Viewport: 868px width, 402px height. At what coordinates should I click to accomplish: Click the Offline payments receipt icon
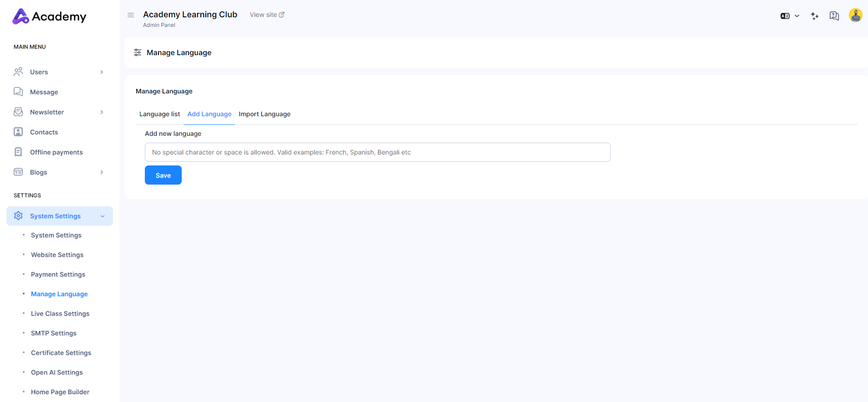tap(18, 152)
